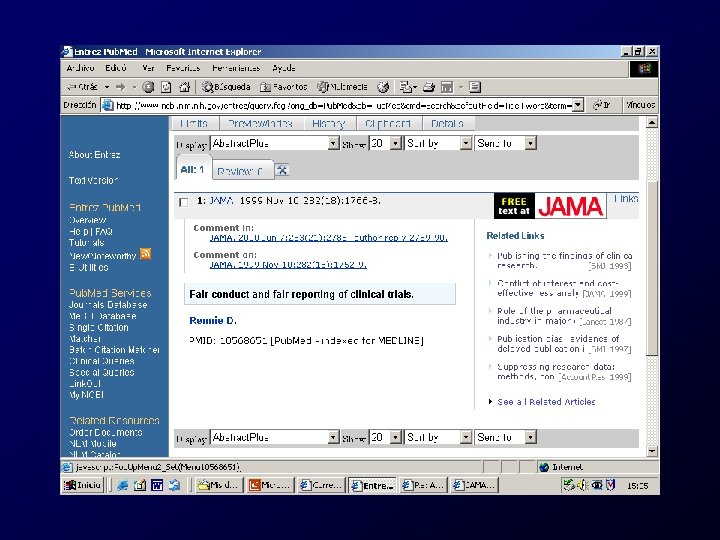Click the forward arrow toolbar button
The height and width of the screenshot is (540, 720).
[121, 87]
